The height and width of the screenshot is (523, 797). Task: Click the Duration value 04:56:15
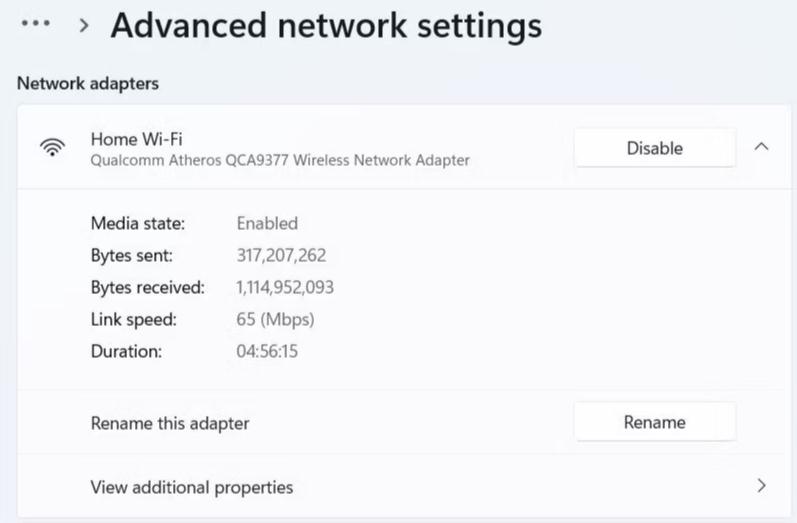tap(267, 351)
